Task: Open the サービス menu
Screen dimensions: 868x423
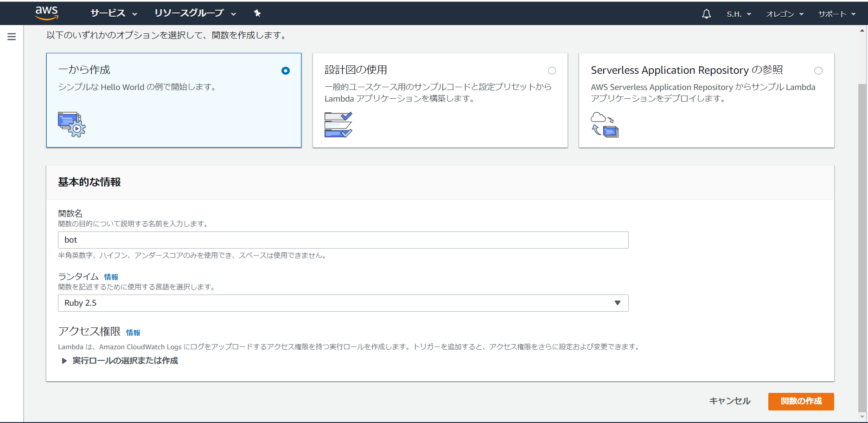Action: [x=114, y=13]
